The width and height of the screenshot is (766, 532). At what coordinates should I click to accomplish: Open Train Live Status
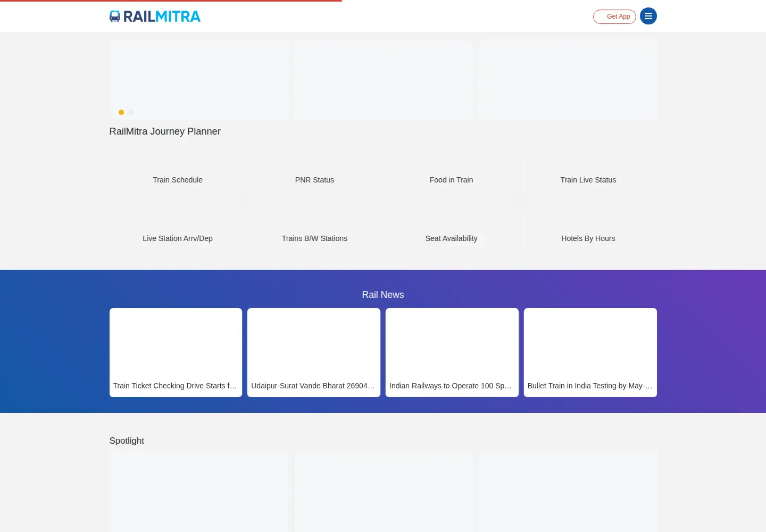click(588, 172)
